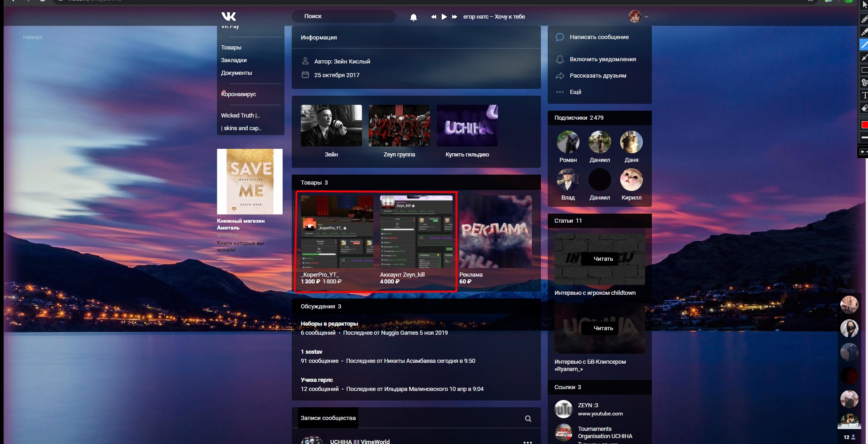Open the Реклама product thumbnail

(495, 232)
